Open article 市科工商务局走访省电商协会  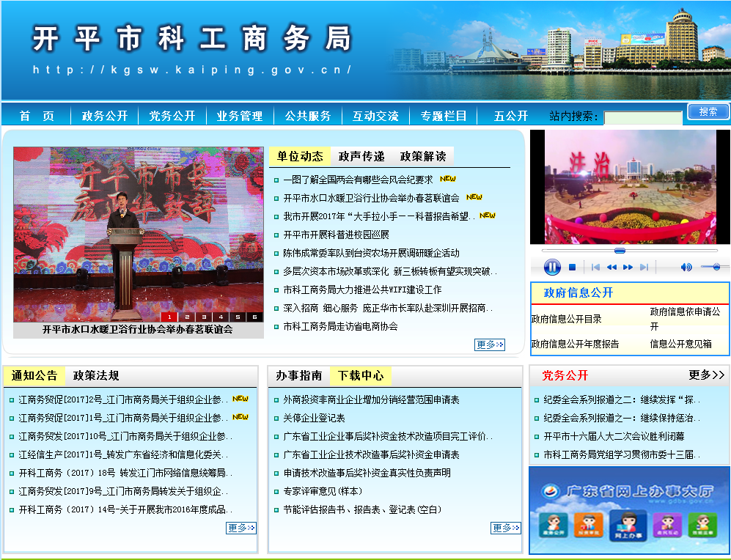340,326
